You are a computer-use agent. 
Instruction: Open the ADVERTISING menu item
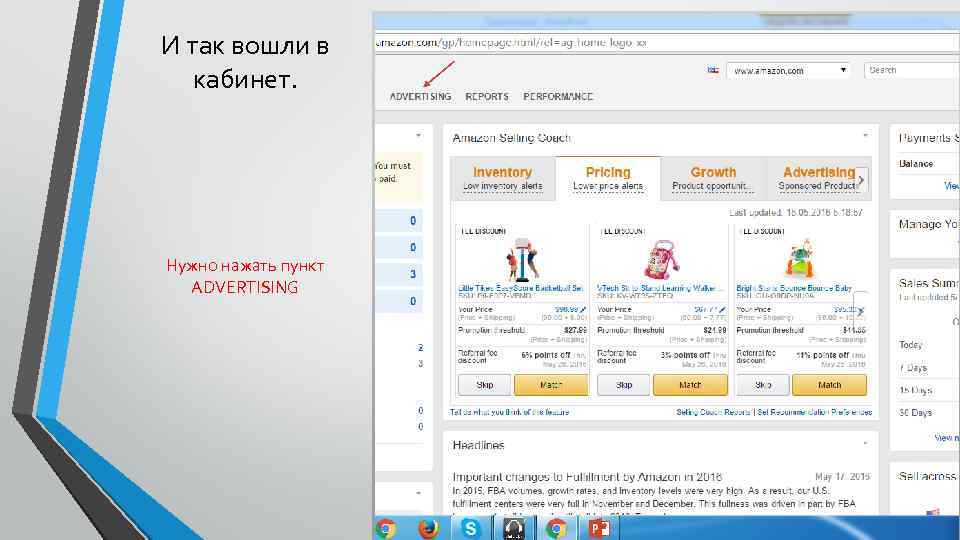pos(420,97)
